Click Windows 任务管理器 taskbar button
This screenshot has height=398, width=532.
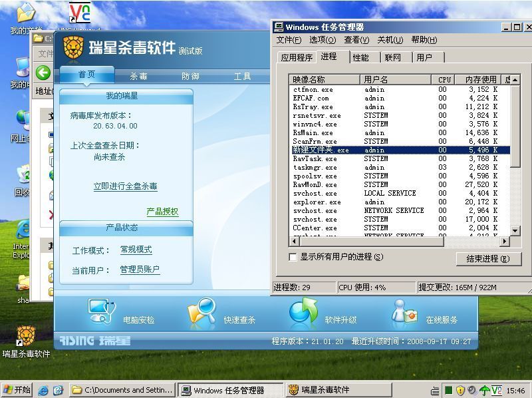click(231, 390)
